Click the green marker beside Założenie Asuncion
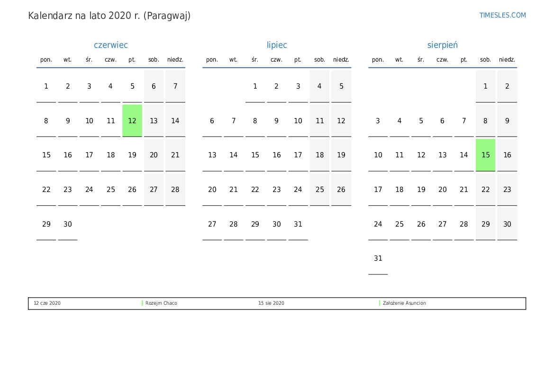 pyautogui.click(x=380, y=303)
